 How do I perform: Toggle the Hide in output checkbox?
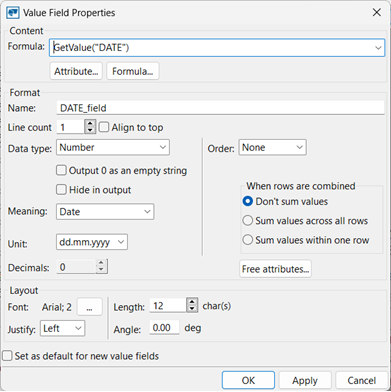coord(61,190)
